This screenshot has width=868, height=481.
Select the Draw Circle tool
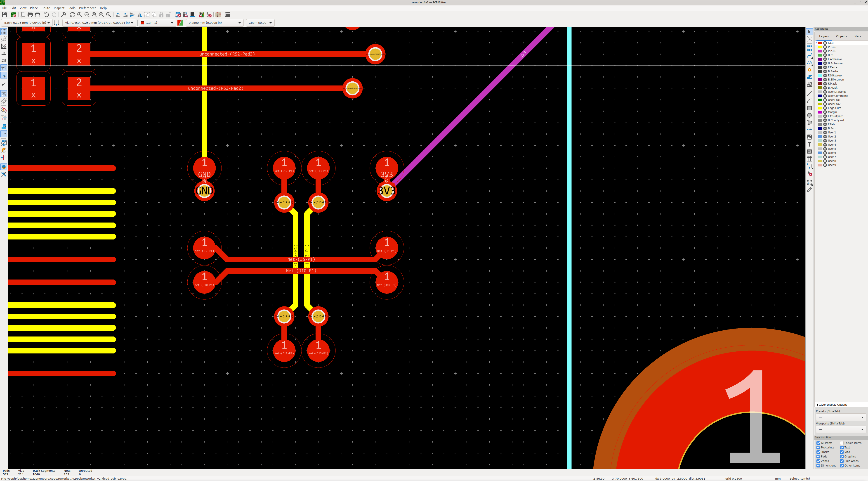coord(809,115)
